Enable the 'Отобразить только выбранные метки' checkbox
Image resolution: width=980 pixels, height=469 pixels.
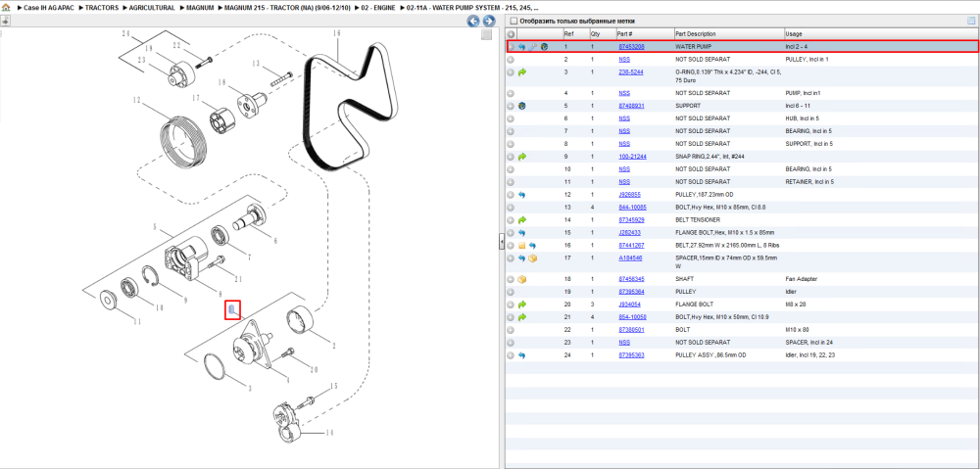click(x=514, y=22)
